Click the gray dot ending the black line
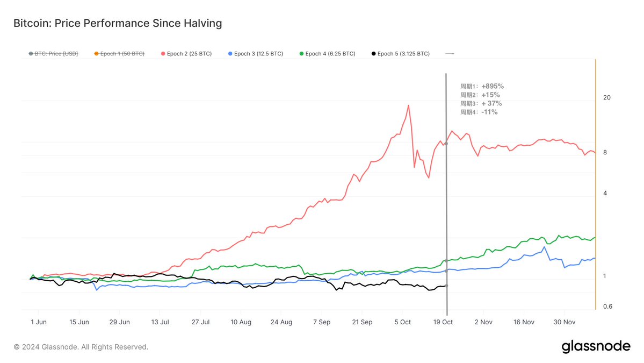Screen dimensions: 644x363 (x=446, y=286)
